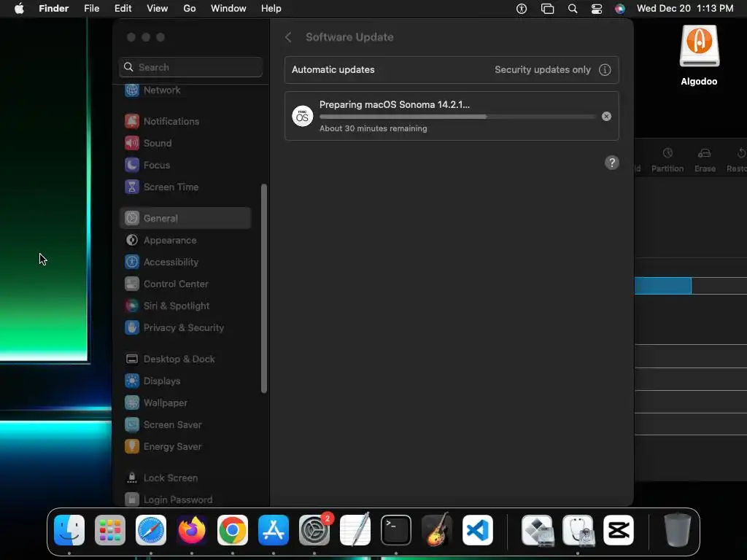Cancel the macOS Sonoma update preparation
This screenshot has width=747, height=560.
(x=606, y=116)
